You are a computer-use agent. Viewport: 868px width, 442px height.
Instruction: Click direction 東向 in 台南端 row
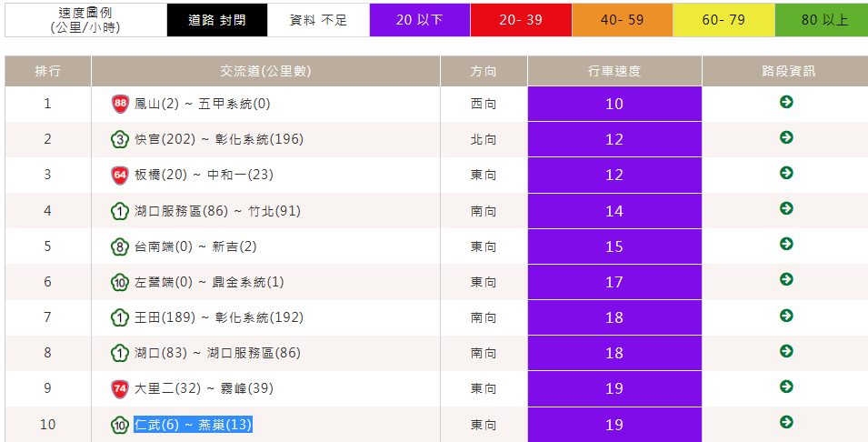tap(484, 246)
